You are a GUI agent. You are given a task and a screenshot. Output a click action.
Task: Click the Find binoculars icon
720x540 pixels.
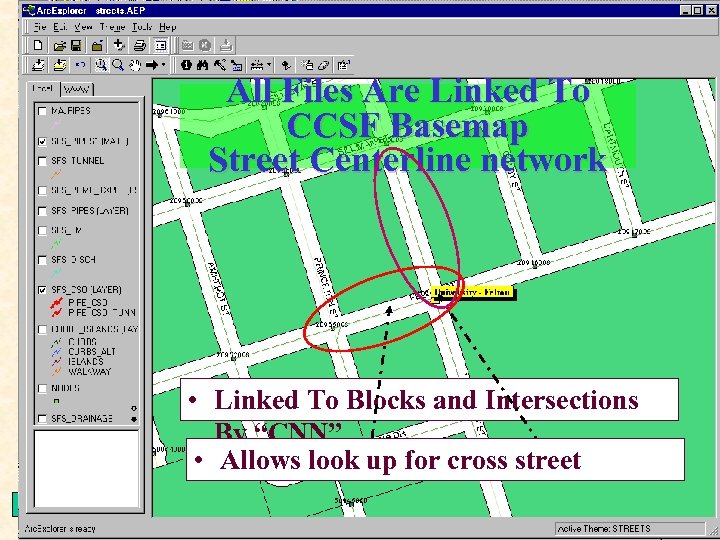pos(202,65)
